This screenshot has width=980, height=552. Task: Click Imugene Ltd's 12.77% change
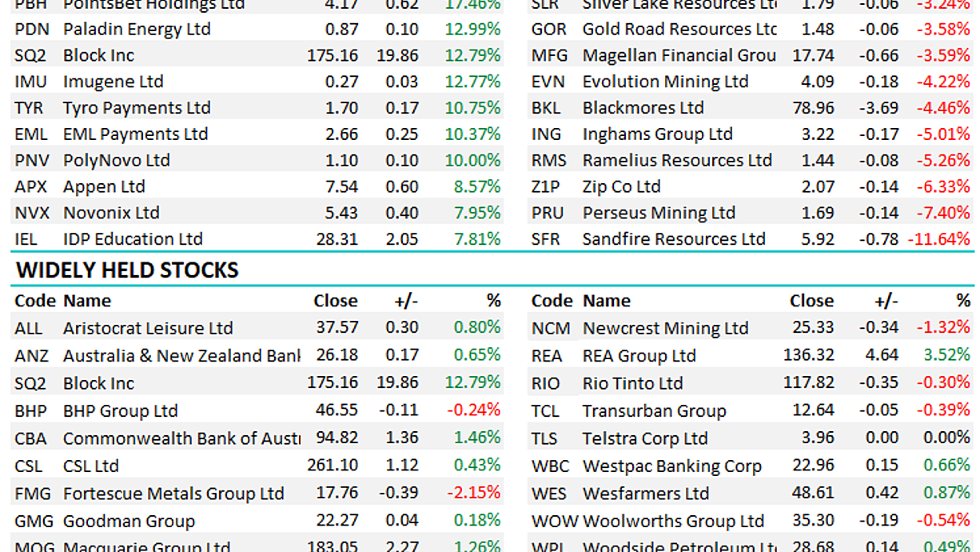pos(472,82)
